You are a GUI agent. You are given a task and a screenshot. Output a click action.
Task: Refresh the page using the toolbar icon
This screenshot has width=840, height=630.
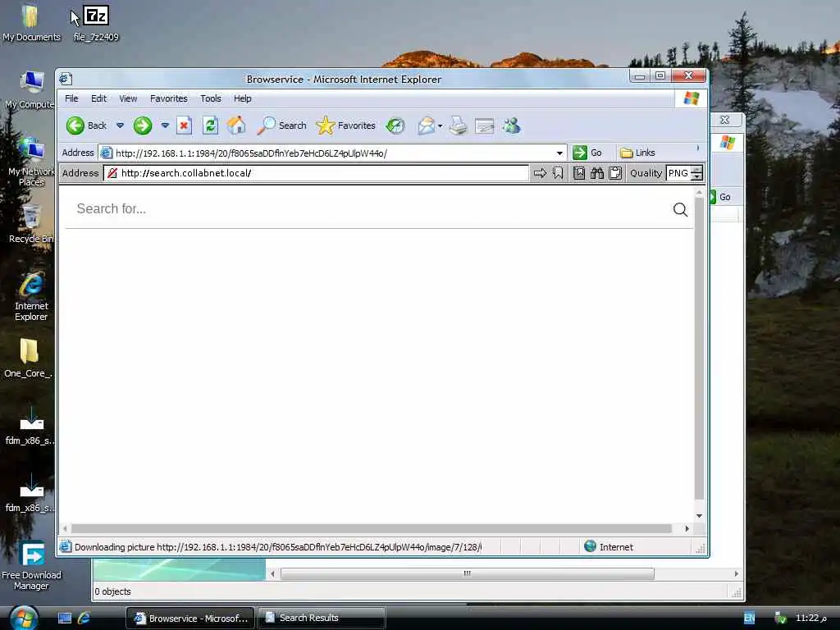click(210, 126)
